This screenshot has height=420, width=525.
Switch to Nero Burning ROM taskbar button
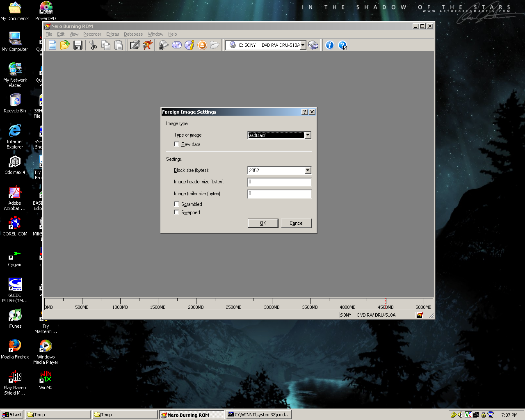coord(191,415)
